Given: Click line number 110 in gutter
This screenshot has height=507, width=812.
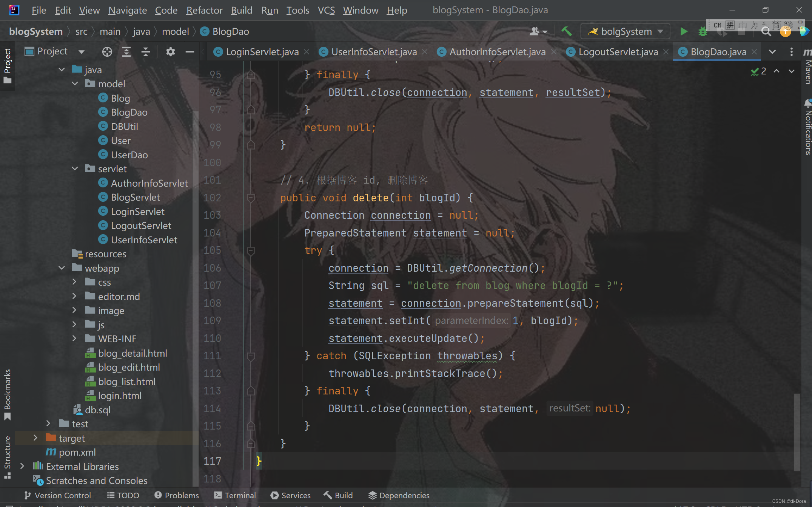Looking at the screenshot, I should 213,338.
